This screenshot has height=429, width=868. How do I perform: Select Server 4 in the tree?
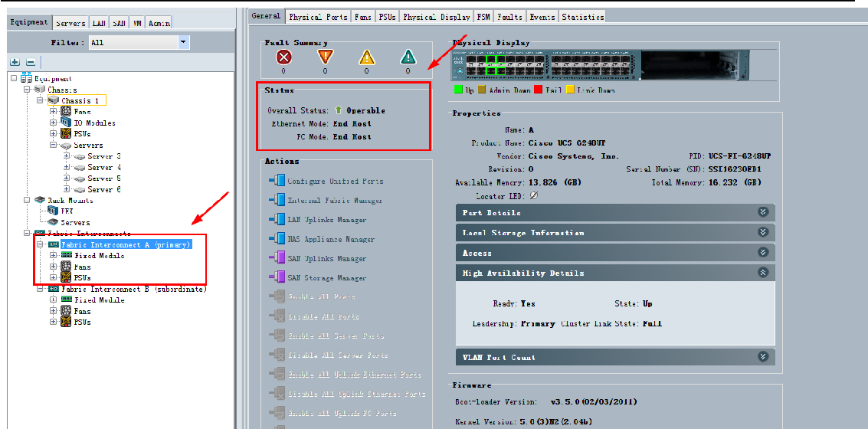(x=104, y=167)
